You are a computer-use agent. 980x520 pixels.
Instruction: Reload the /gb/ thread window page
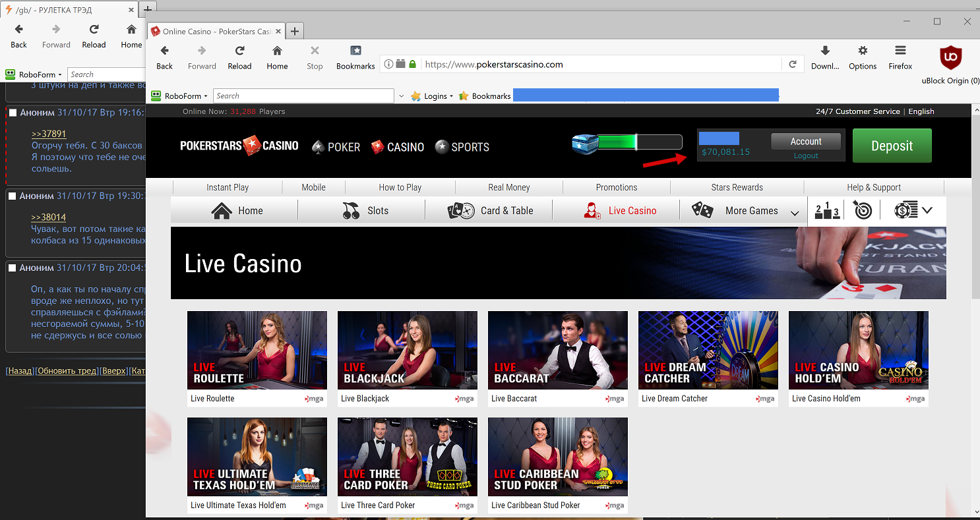pos(94,36)
